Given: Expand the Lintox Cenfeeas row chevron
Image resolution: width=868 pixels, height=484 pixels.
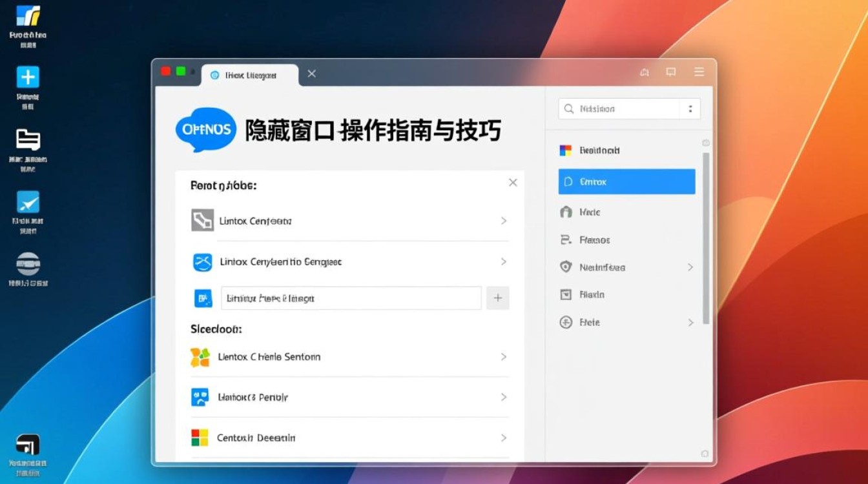Looking at the screenshot, I should (504, 221).
